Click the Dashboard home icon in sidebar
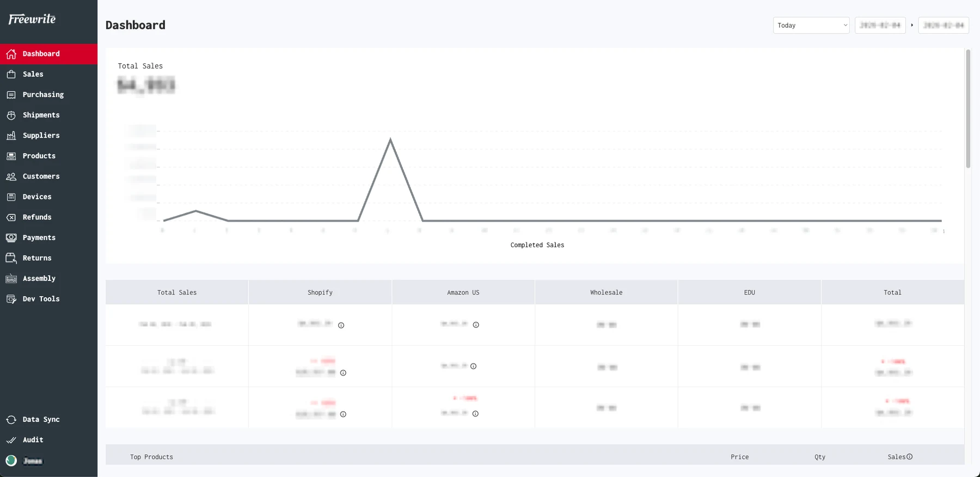Viewport: 980px width, 477px height. pyautogui.click(x=11, y=54)
